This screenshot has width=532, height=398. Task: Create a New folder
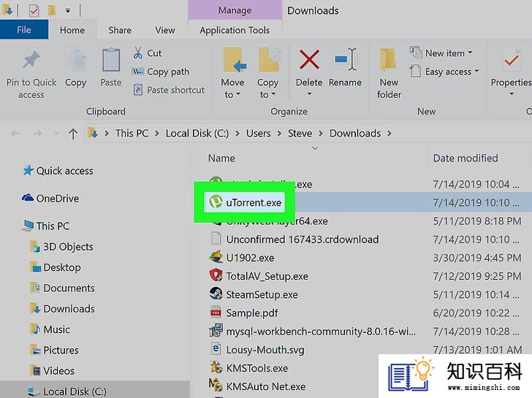point(389,74)
